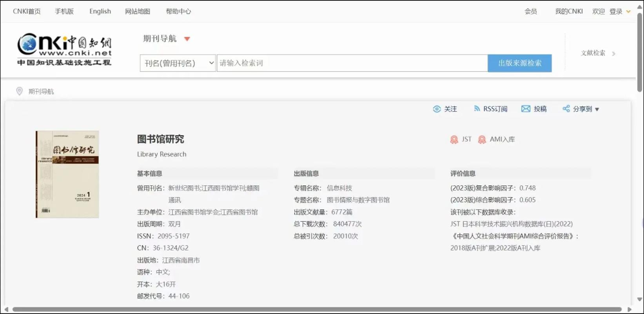Click 综合影响因子 0.605 value
This screenshot has width=644, height=314.
528,200
